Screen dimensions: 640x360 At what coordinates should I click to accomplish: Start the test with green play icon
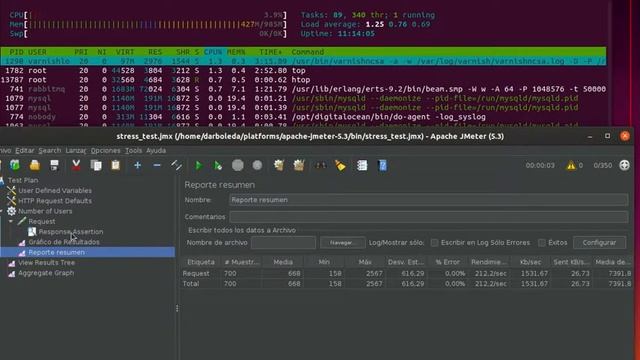(199, 165)
